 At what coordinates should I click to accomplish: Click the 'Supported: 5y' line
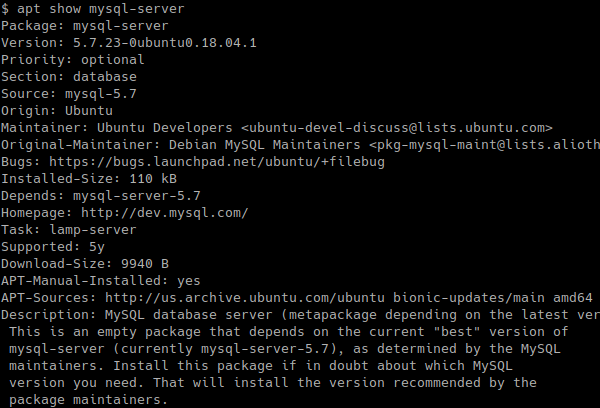(x=52, y=247)
